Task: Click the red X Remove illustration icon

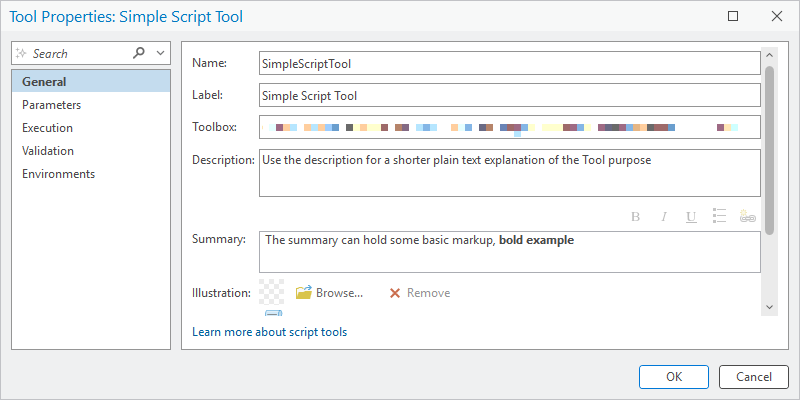Action: [395, 293]
